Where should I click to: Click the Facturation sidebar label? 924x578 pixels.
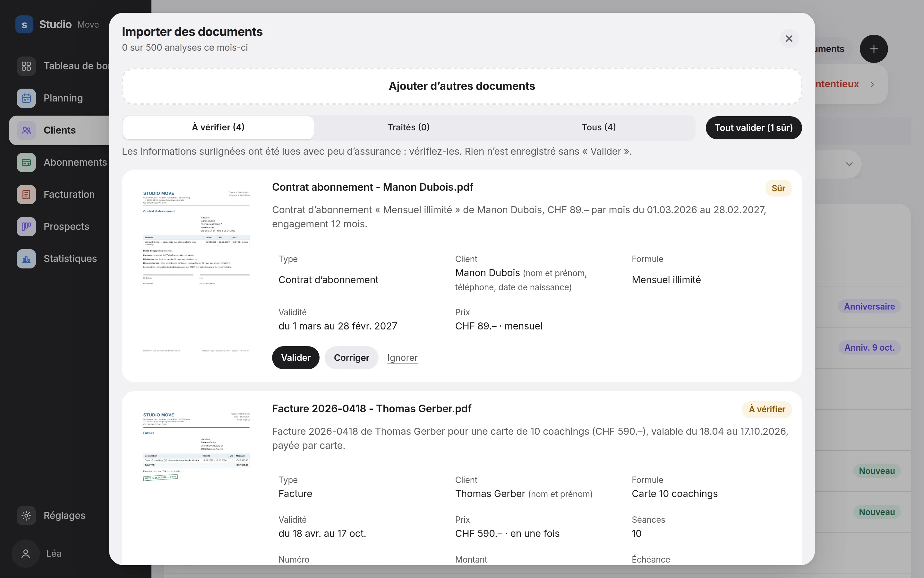(69, 195)
